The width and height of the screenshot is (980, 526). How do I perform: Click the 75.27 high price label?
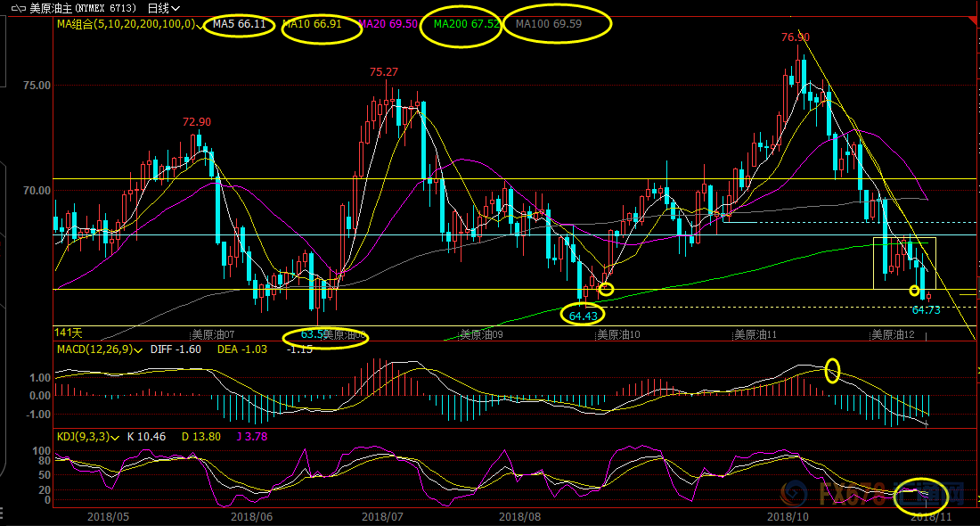(x=384, y=72)
